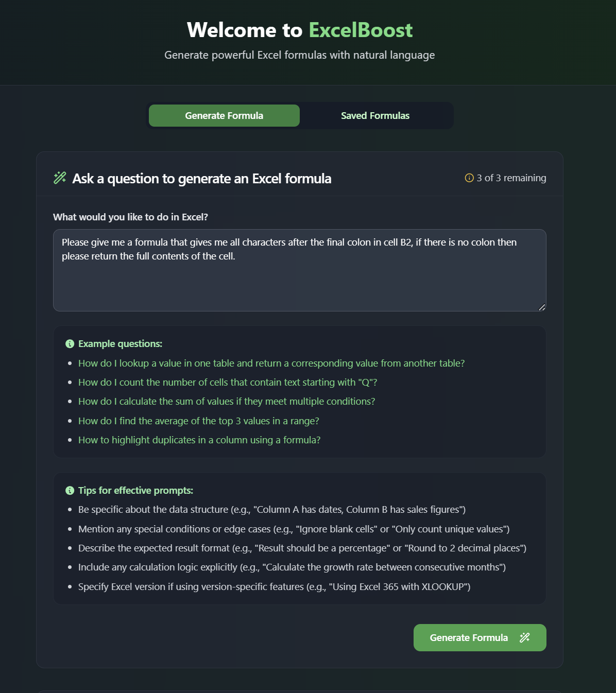Select the sum with multiple conditions example
This screenshot has height=693, width=616.
coord(227,402)
